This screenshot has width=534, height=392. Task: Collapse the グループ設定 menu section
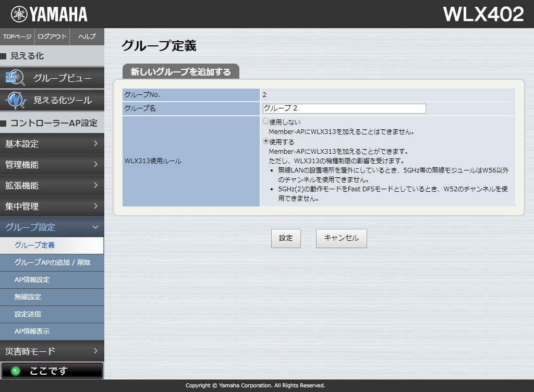click(52, 227)
